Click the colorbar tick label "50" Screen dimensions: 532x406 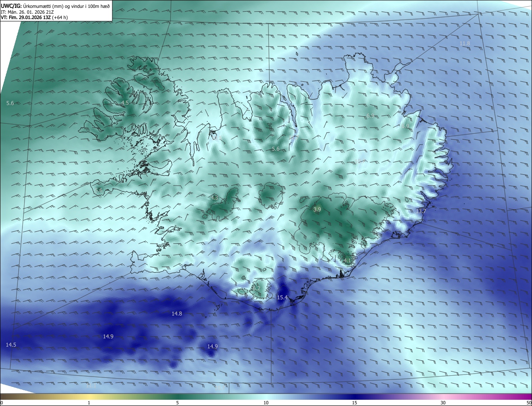tap(529, 403)
